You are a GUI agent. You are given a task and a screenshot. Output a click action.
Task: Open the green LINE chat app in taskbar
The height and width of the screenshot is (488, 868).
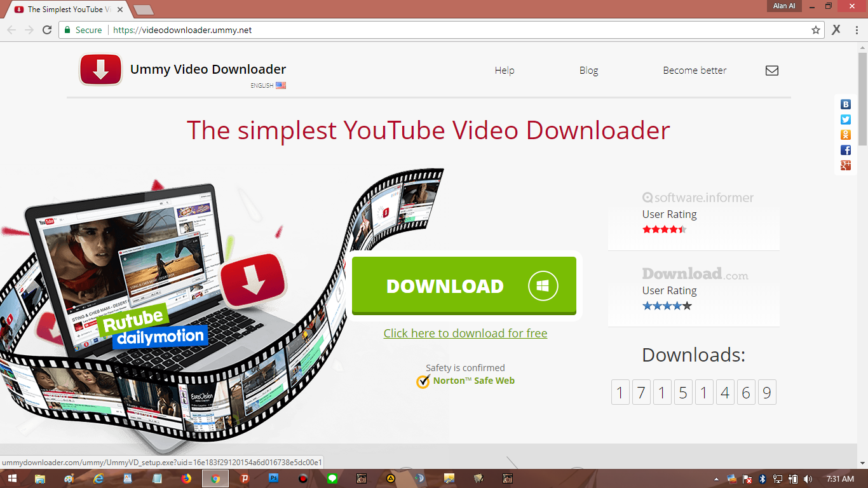(332, 478)
